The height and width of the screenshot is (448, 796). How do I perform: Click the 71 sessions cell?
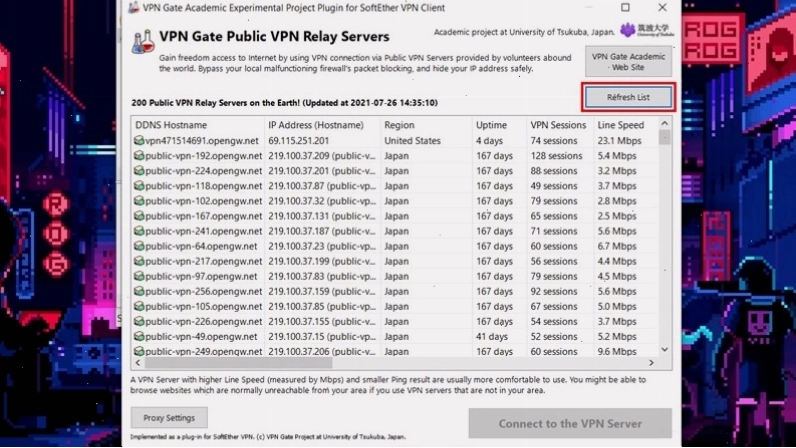coord(554,231)
